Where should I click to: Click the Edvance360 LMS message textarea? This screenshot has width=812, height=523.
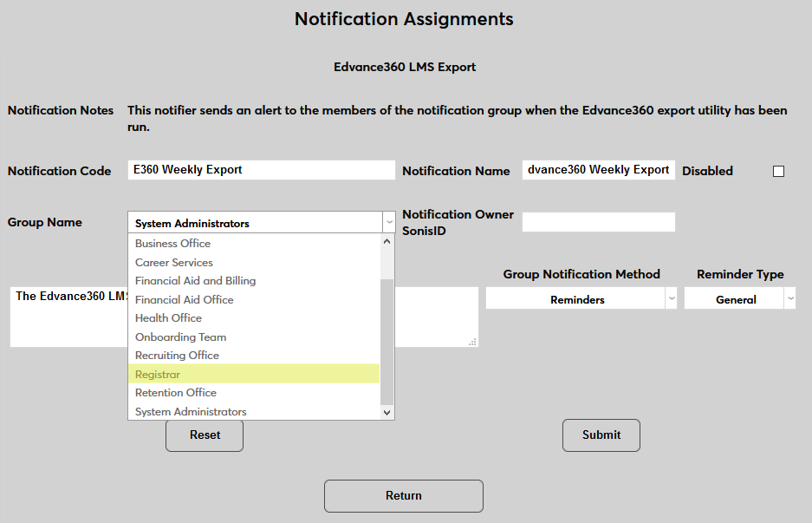[x=244, y=317]
